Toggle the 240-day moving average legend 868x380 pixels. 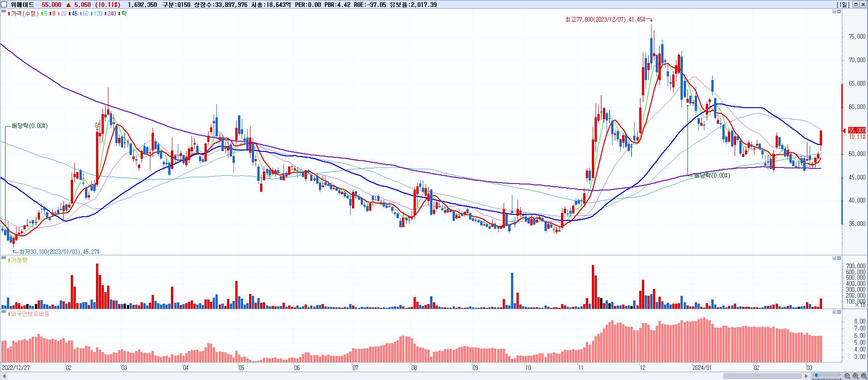pyautogui.click(x=110, y=14)
